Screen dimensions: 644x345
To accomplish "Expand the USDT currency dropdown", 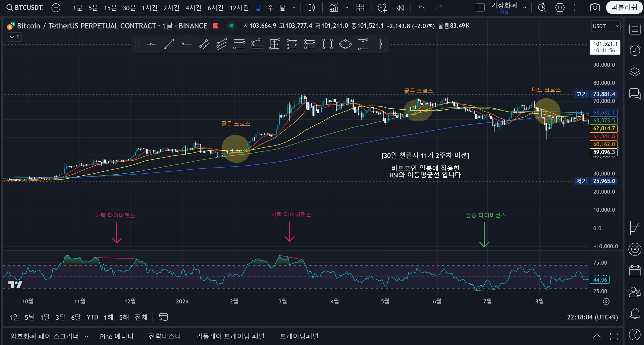I will point(605,26).
